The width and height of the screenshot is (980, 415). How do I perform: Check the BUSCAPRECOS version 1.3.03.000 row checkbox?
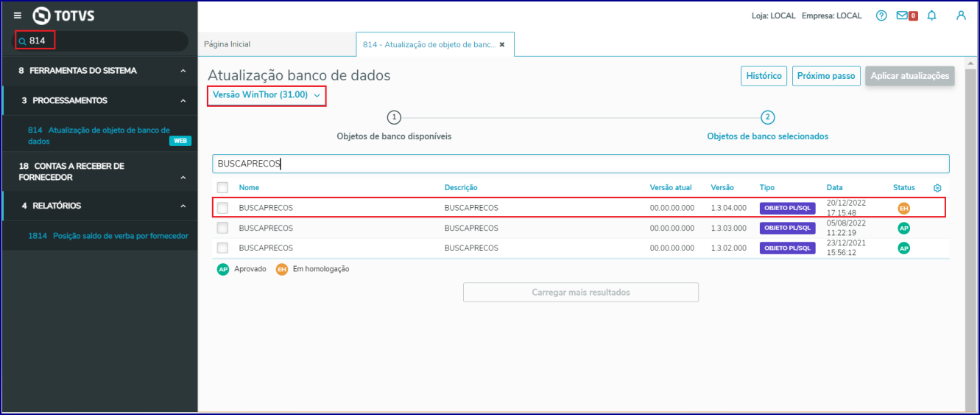tap(222, 228)
